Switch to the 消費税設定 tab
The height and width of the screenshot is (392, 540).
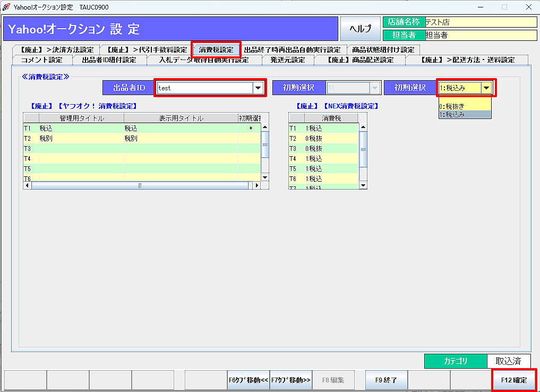click(x=216, y=50)
